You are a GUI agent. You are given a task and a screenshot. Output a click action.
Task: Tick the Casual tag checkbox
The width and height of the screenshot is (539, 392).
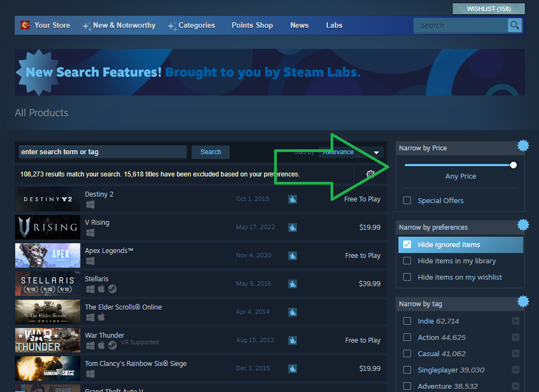[x=407, y=353]
